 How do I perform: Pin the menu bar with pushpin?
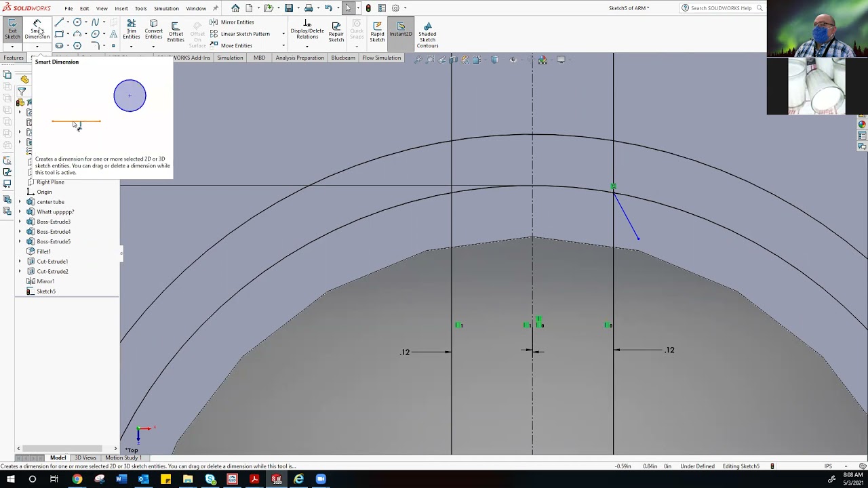(216, 8)
